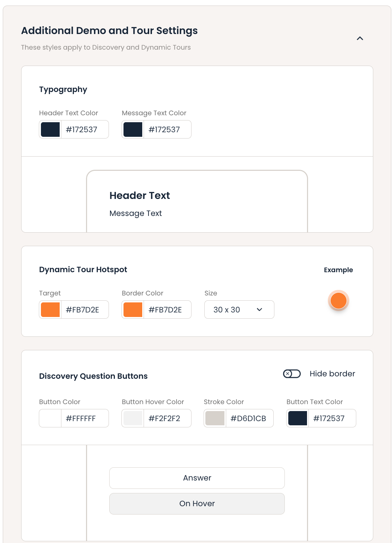Click the orange example hotspot circle
The height and width of the screenshot is (543, 392).
tap(338, 301)
